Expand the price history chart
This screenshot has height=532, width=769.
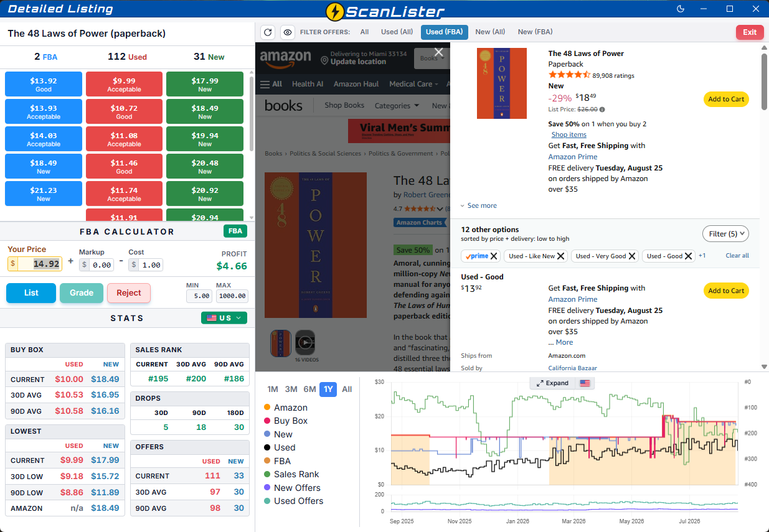coord(552,383)
